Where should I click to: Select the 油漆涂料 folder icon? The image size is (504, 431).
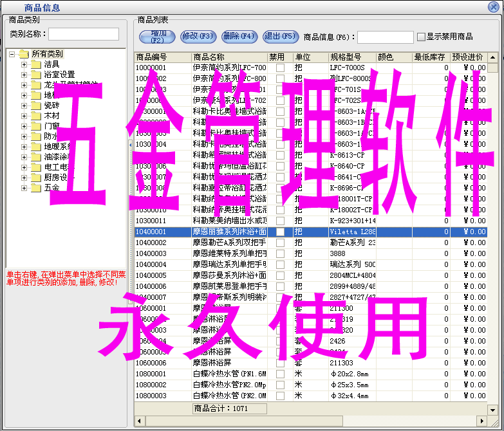36,157
